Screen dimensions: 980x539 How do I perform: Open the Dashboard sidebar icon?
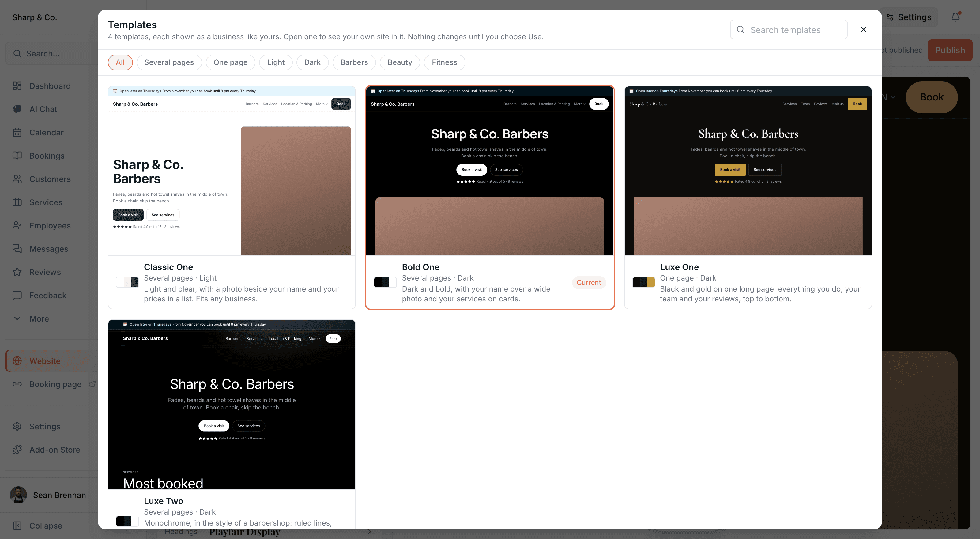tap(17, 86)
